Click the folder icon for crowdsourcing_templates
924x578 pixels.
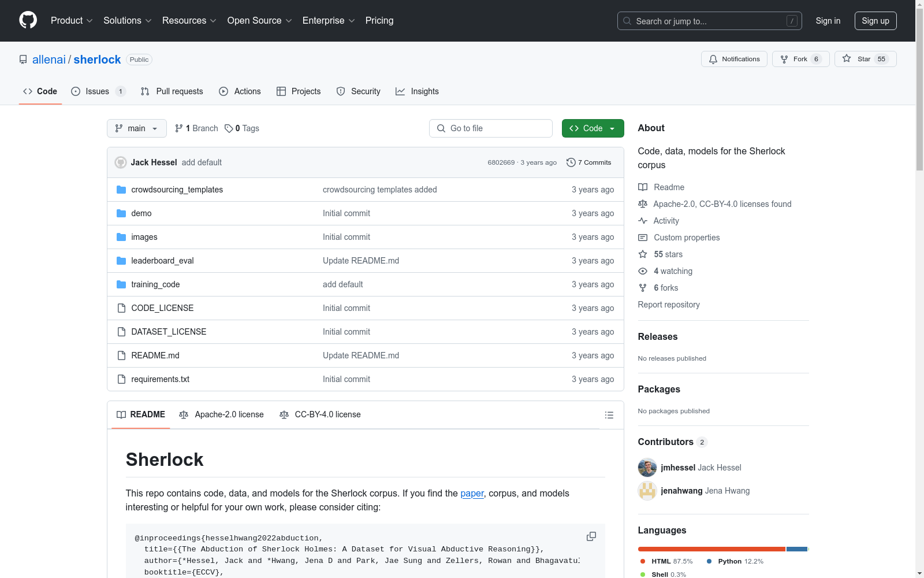121,190
